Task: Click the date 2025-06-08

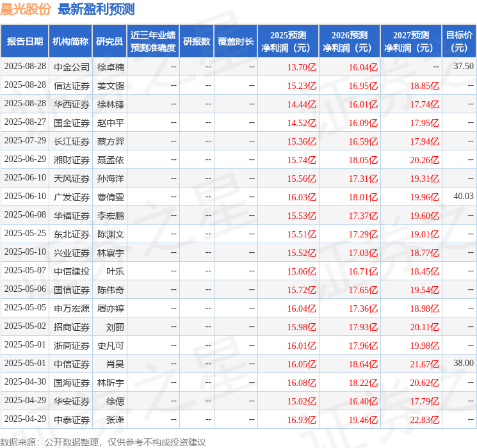Action: pyautogui.click(x=25, y=215)
